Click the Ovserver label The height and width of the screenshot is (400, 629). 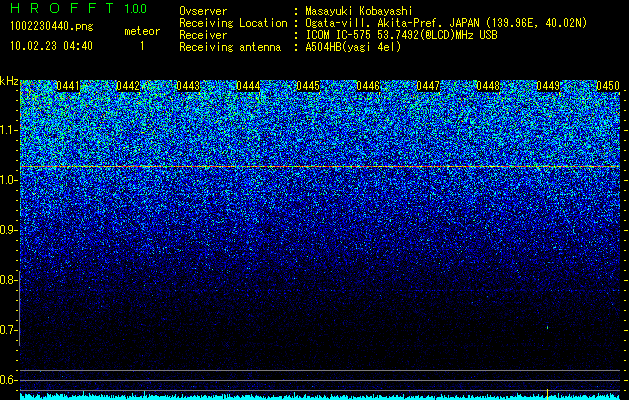[203, 11]
